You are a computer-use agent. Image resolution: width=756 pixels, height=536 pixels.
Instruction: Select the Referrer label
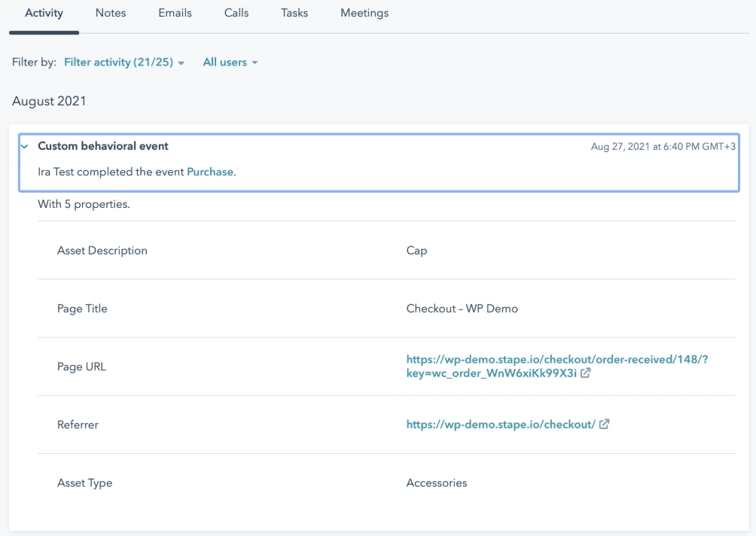78,425
